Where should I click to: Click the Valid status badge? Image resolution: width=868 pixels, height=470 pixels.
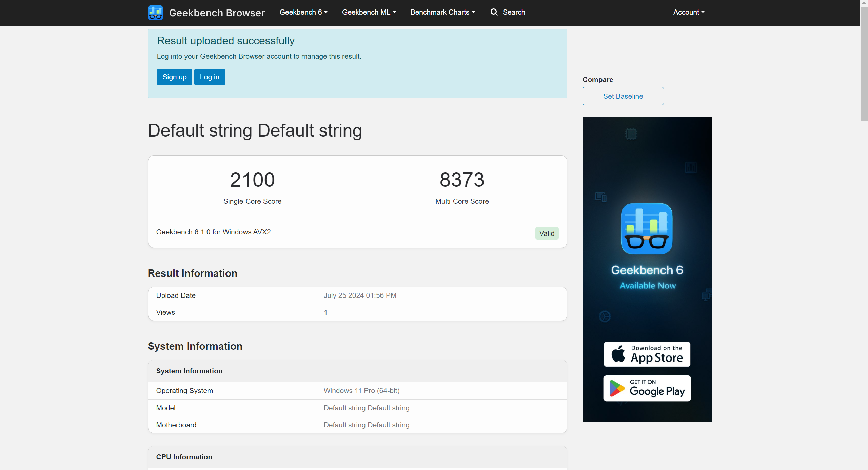[x=547, y=233]
